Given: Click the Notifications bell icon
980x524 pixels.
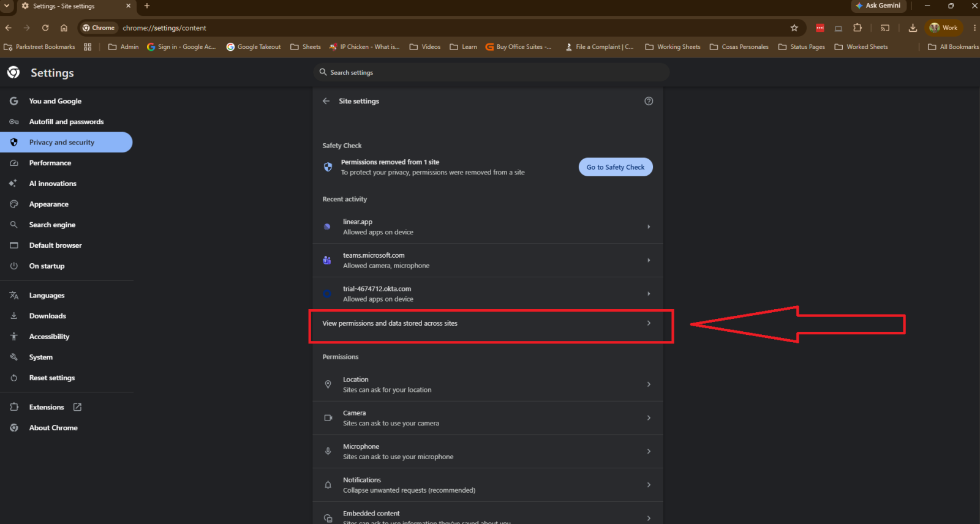Looking at the screenshot, I should pos(328,485).
